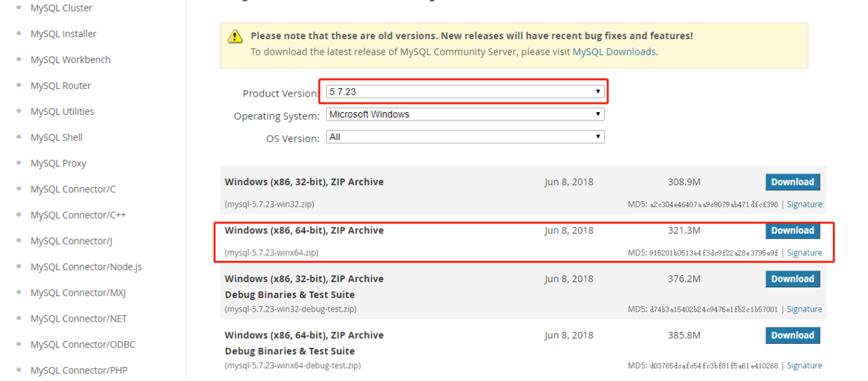868x381 pixels.
Task: Open Signature link for mysql-5.7.23-win32.zip
Action: (x=804, y=205)
